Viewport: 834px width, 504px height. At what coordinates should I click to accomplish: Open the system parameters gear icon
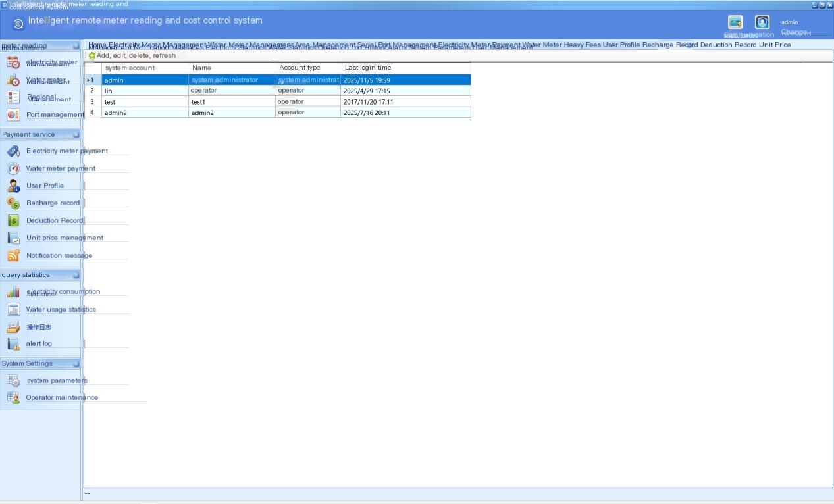click(13, 380)
